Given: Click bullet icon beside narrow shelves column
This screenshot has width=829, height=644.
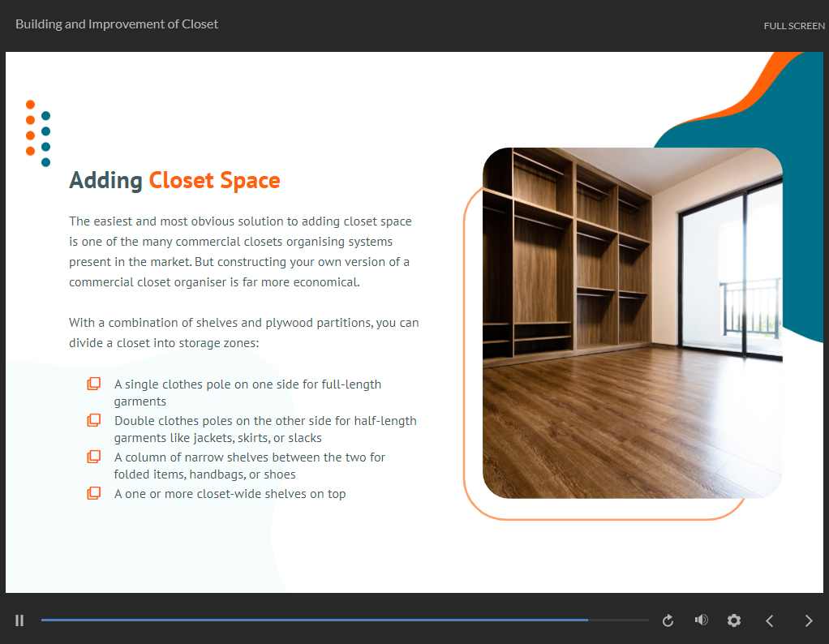Looking at the screenshot, I should (x=94, y=457).
